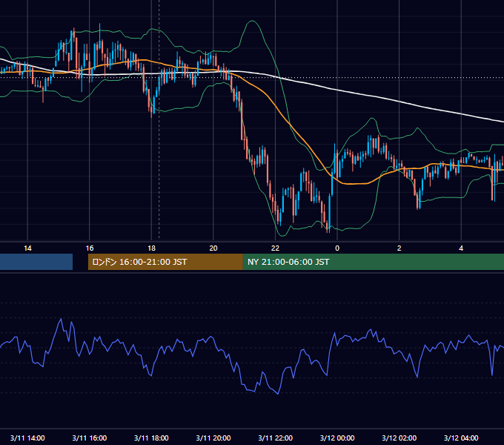Click the 3/12 04:00 date label
504x445 pixels.
point(461,438)
